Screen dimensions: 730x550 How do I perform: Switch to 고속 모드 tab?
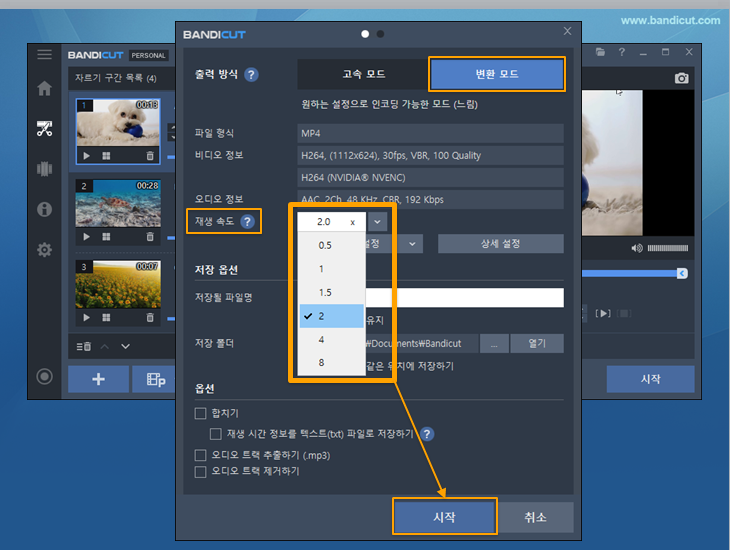coord(363,74)
